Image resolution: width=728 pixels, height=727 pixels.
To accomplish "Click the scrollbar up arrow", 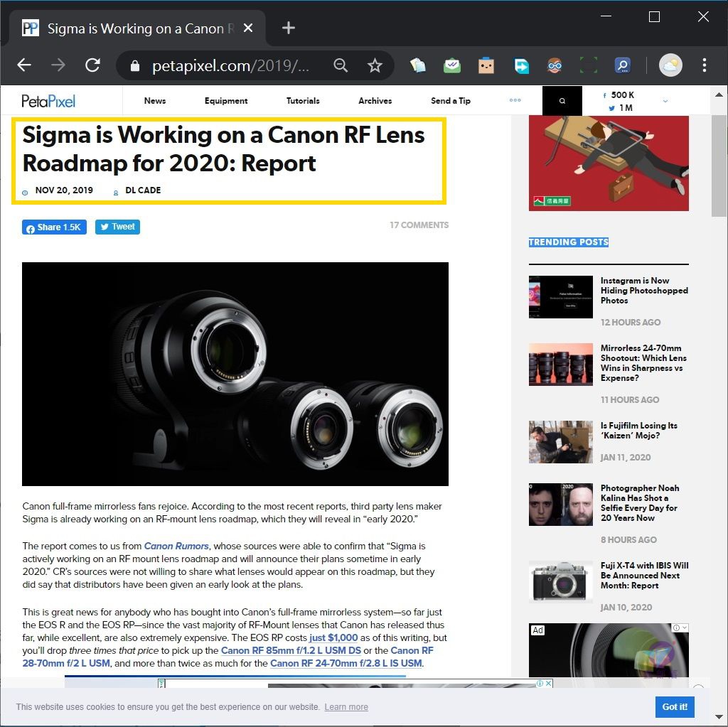I will 719,95.
